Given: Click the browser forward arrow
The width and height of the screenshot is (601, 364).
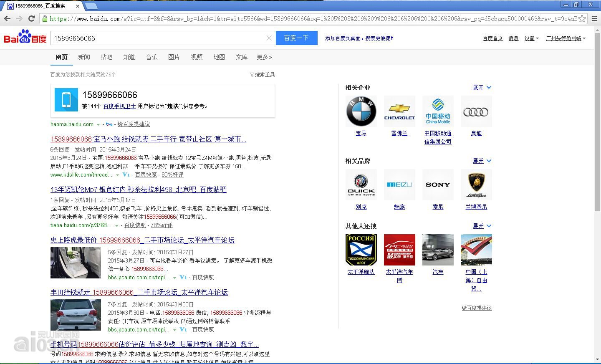Looking at the screenshot, I should [x=19, y=18].
